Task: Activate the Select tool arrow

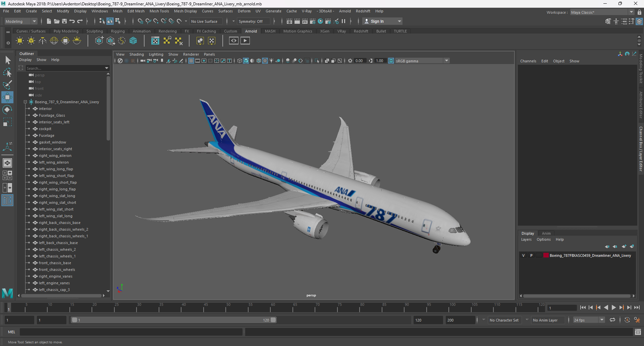Action: tap(7, 60)
